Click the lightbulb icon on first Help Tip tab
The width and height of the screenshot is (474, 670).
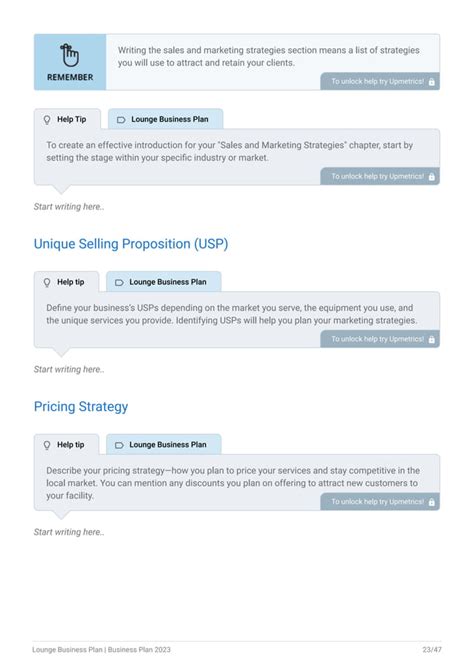[x=47, y=120]
